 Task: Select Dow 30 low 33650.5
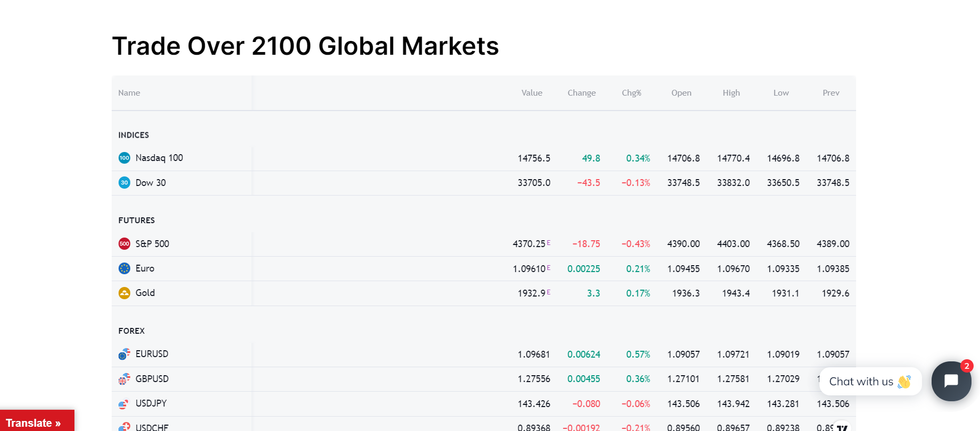[783, 183]
